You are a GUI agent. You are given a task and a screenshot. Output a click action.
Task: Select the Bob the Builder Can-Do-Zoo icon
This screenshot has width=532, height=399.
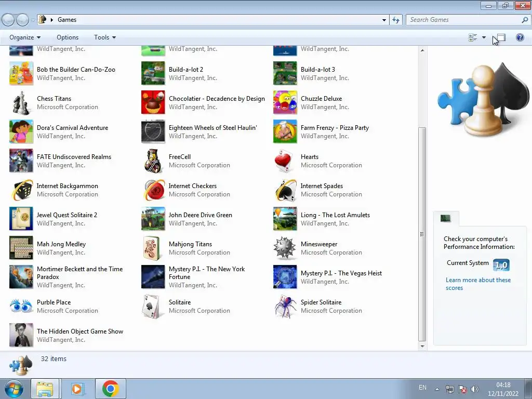coord(21,74)
